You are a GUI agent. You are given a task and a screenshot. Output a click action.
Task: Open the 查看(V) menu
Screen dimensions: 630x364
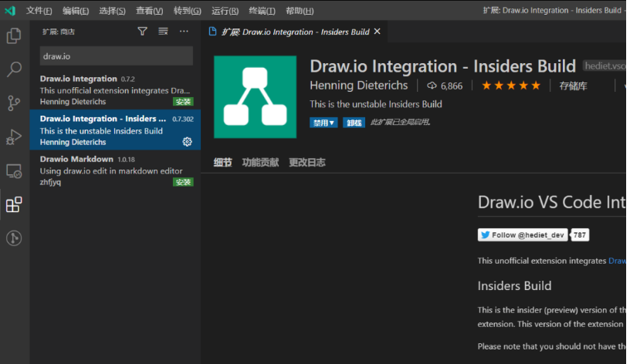click(x=150, y=11)
